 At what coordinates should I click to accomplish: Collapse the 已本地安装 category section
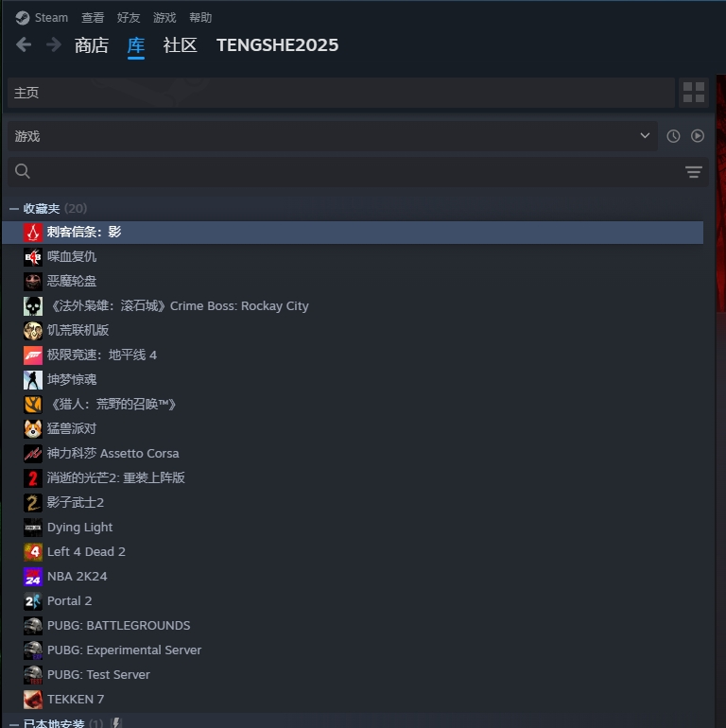[x=14, y=724]
